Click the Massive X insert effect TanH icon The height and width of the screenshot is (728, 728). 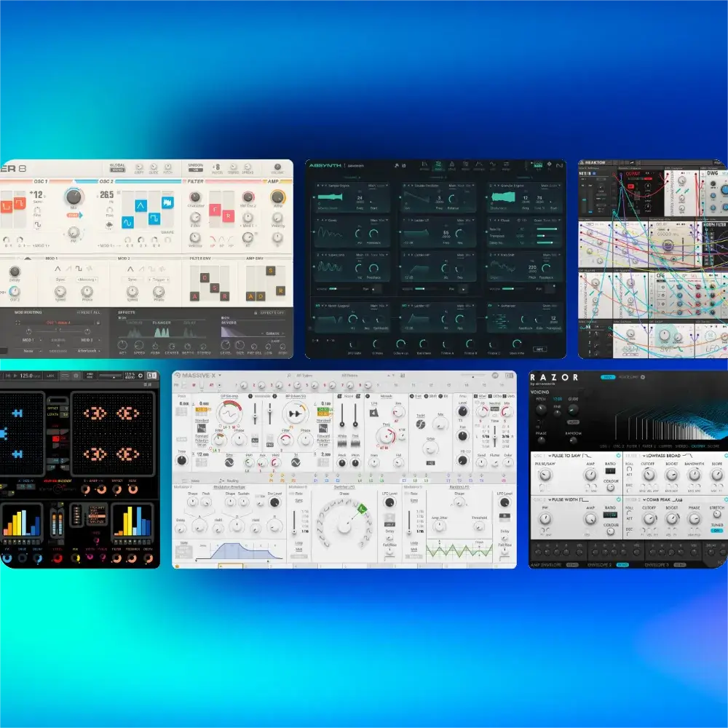point(421,424)
